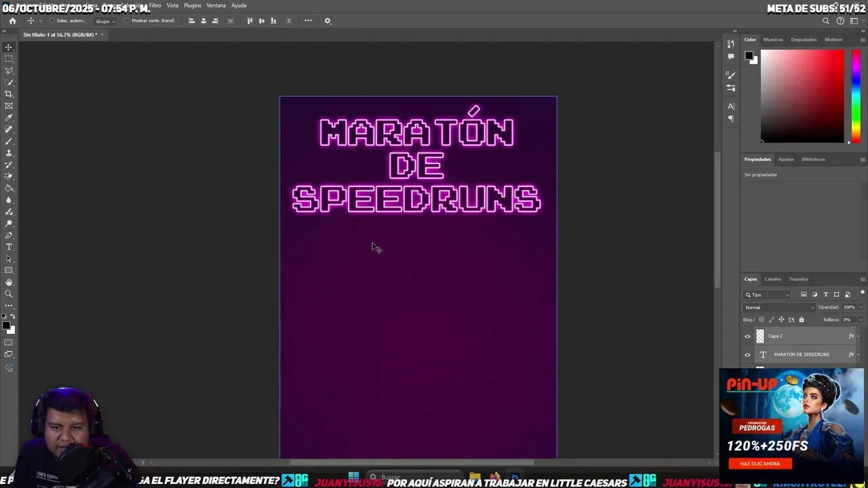Select the Crop tool

[x=9, y=94]
